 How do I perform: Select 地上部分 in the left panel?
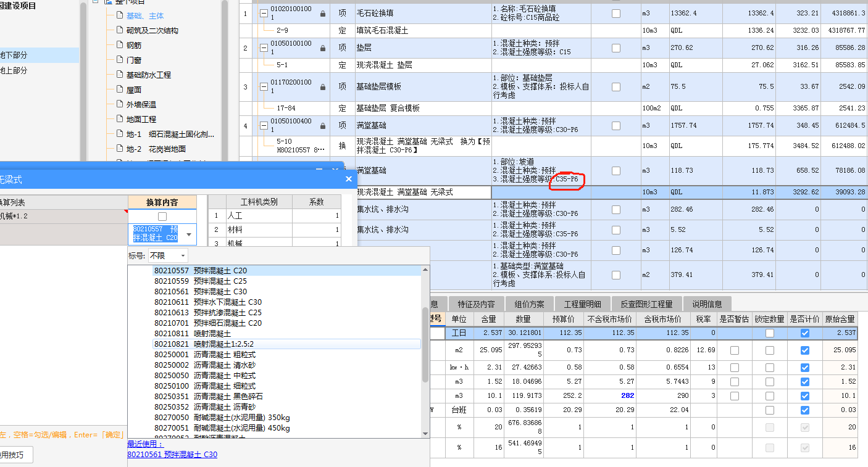[14, 70]
